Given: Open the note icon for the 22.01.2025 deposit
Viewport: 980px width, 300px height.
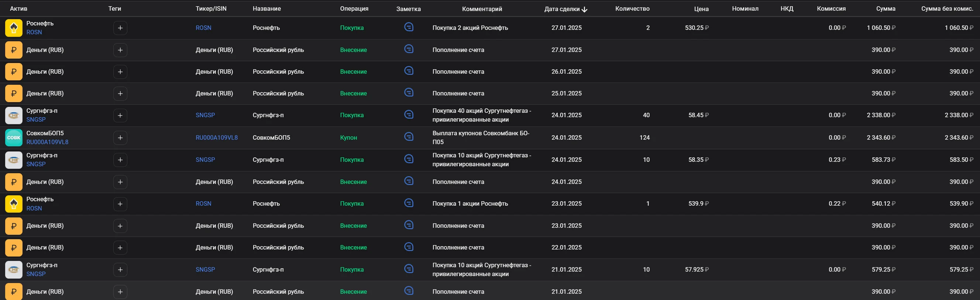Looking at the screenshot, I should [409, 247].
